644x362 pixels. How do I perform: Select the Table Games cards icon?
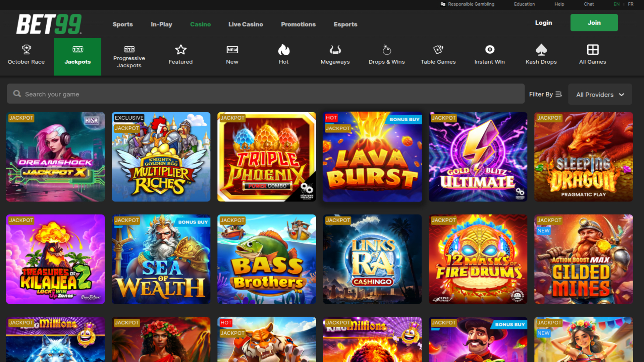[x=438, y=50]
